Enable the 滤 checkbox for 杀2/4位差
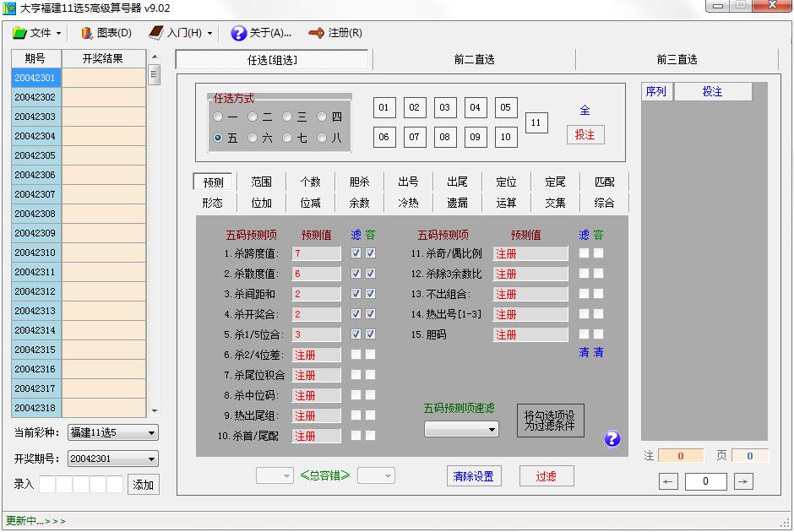794x532 pixels. (356, 355)
